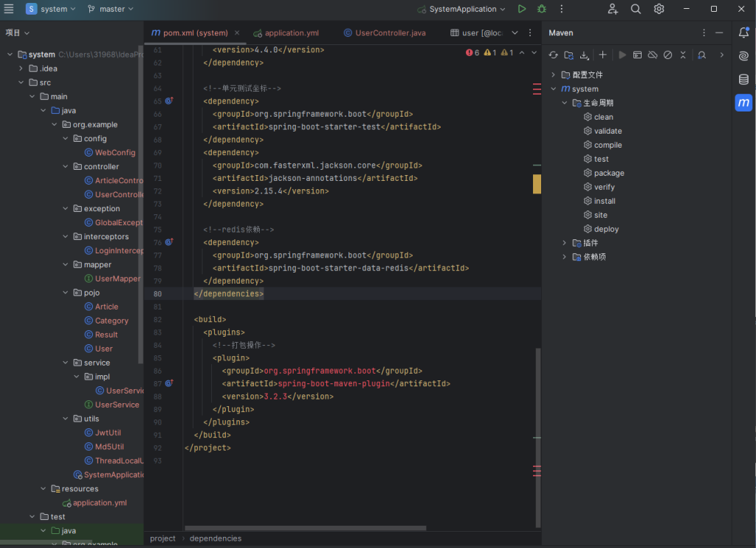Add a Maven project with plus icon

pos(602,55)
